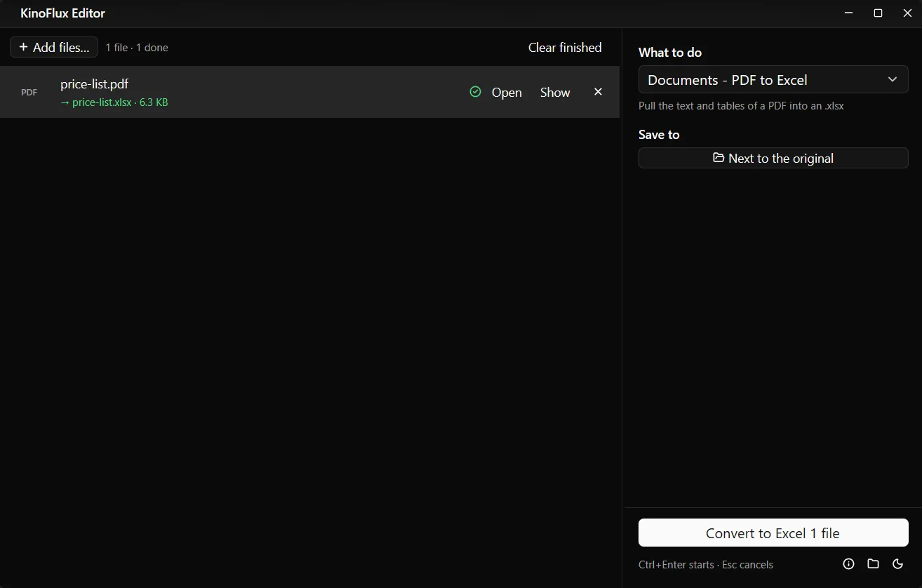Select the price-list.pdf file name
This screenshot has width=922, height=588.
point(94,84)
